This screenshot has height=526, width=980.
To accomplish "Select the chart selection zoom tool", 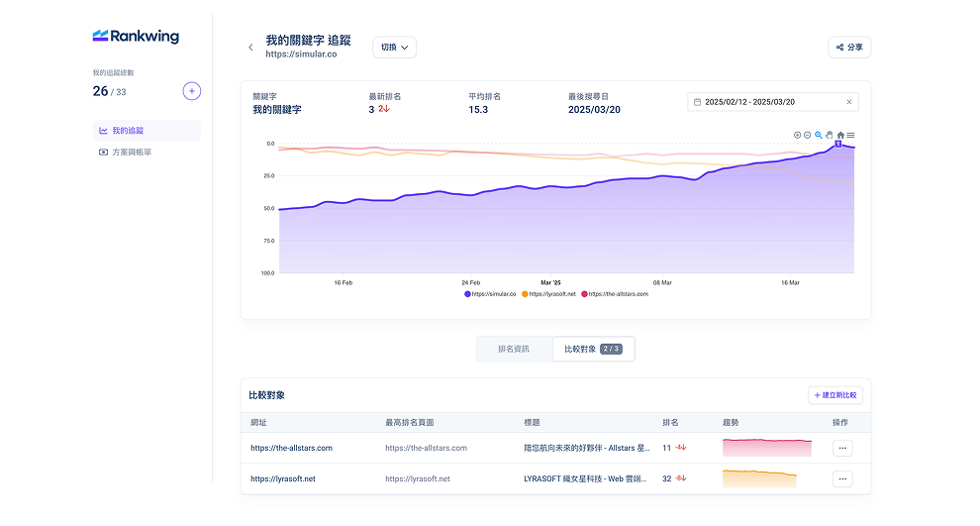I will tap(818, 135).
